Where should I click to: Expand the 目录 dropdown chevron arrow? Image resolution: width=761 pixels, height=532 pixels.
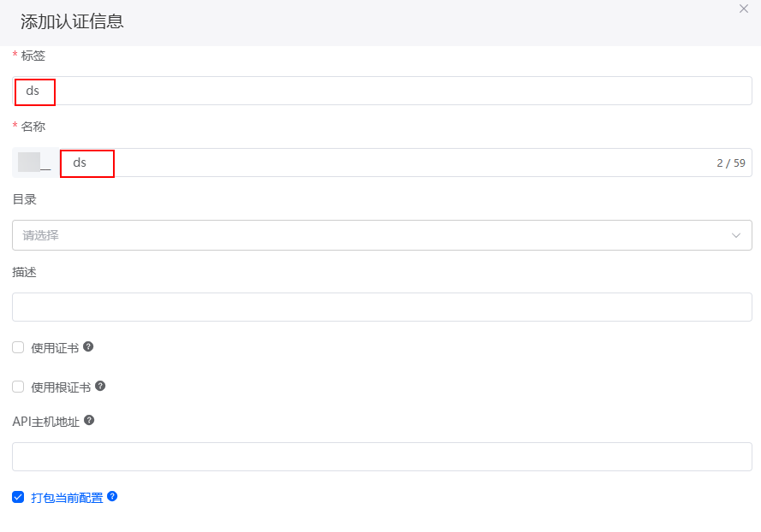(736, 235)
